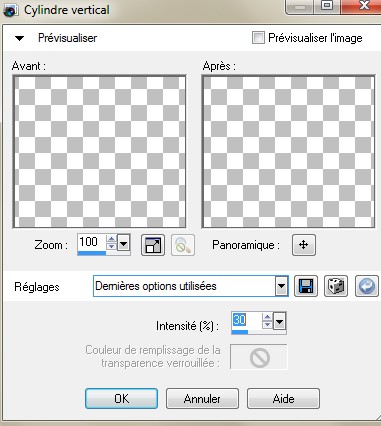Click the locked transparency fill color swatch

click(259, 357)
